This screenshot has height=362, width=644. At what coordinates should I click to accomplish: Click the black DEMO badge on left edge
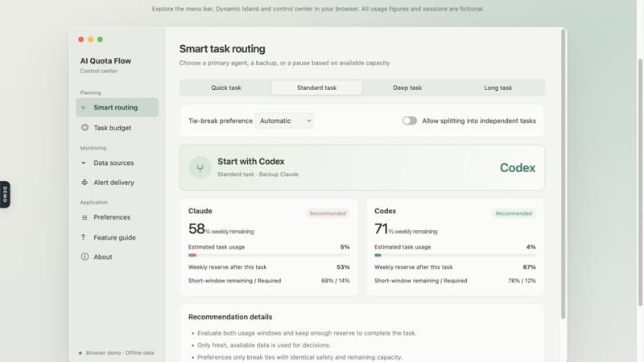(x=5, y=195)
